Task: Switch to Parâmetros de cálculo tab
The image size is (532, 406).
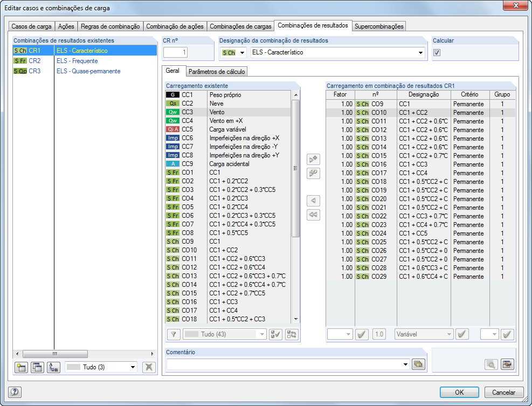Action: coord(217,72)
